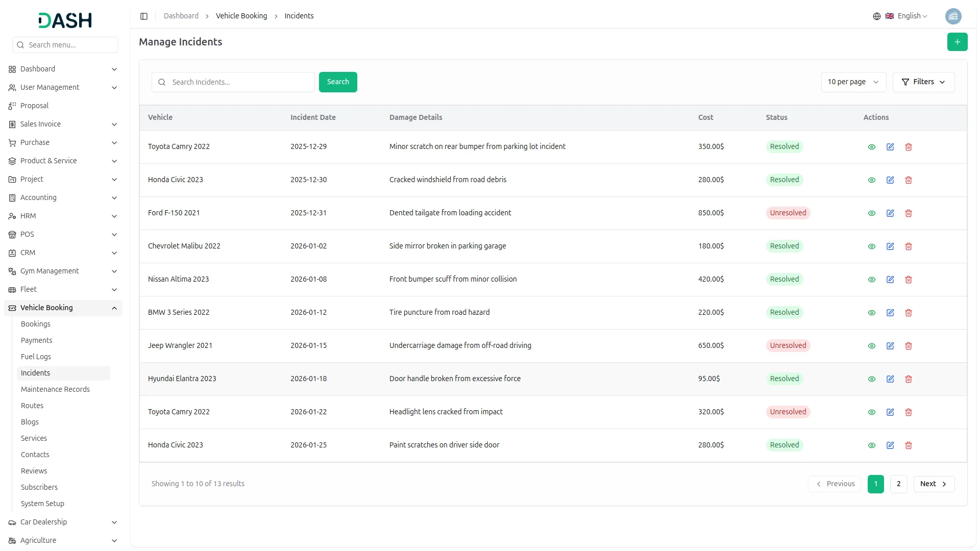Open the user profile avatar
The image size is (980, 551).
click(x=952, y=16)
